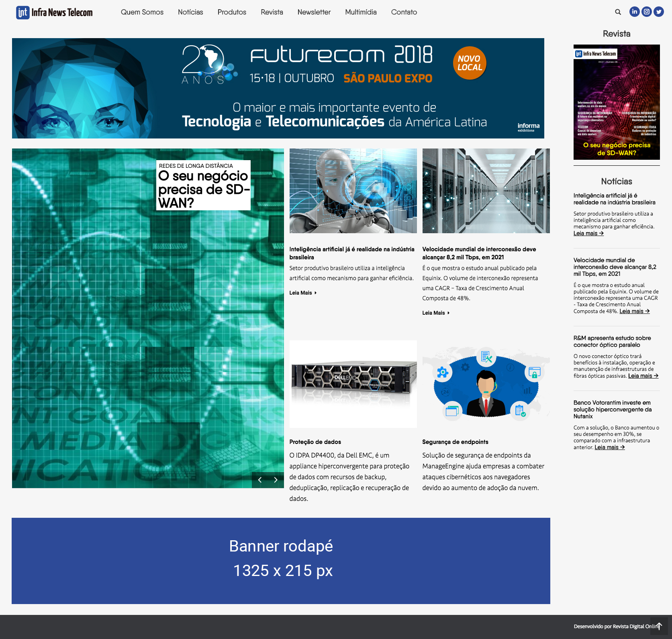Screen dimensions: 672x639
Task: Open the Produtos menu item
Action: [x=232, y=12]
